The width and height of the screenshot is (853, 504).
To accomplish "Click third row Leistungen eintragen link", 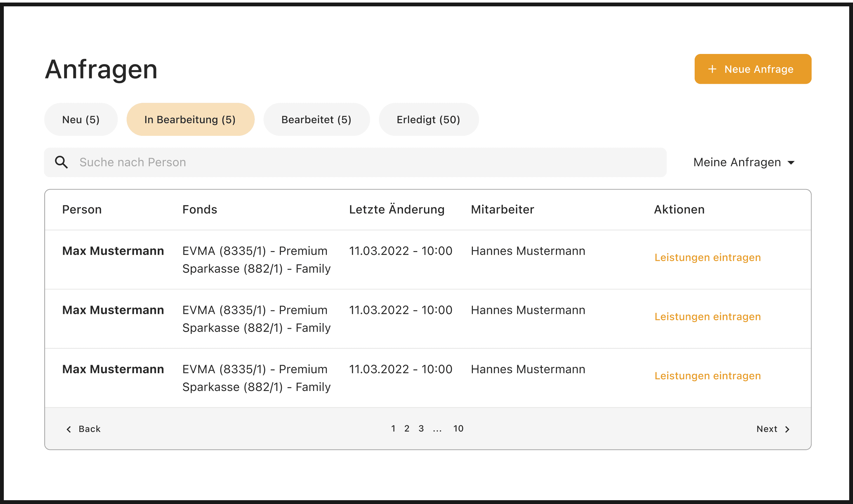I will point(707,376).
